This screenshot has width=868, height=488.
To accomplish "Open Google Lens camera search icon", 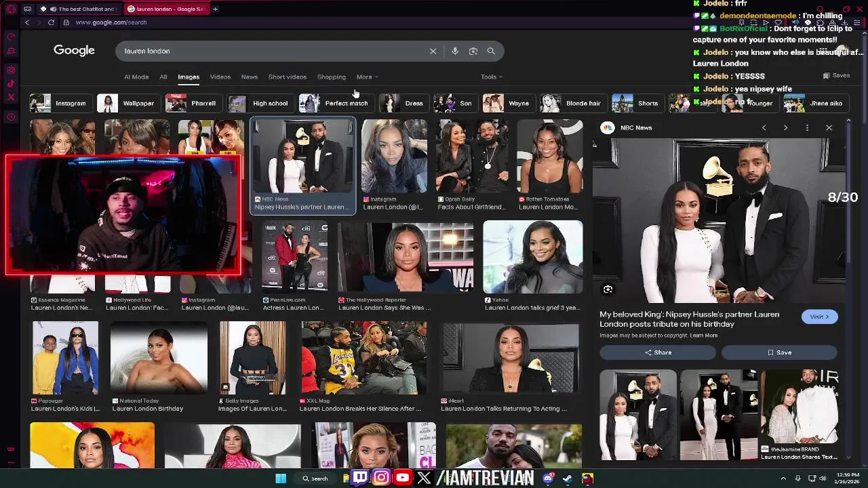I will click(473, 51).
